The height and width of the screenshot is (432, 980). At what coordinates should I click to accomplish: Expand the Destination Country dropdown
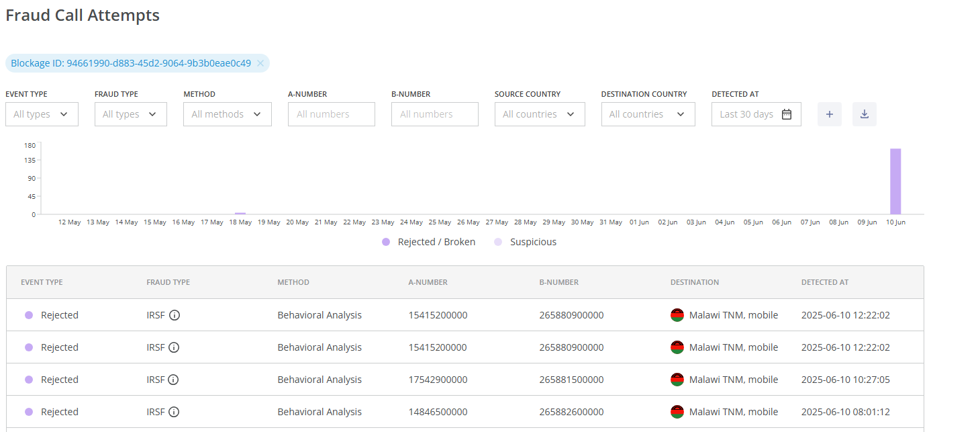(648, 114)
